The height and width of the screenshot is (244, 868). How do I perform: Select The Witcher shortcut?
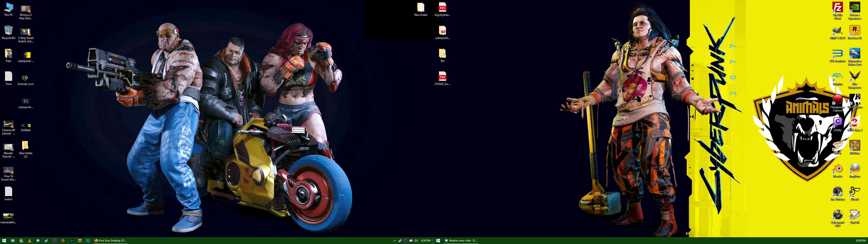tap(838, 194)
